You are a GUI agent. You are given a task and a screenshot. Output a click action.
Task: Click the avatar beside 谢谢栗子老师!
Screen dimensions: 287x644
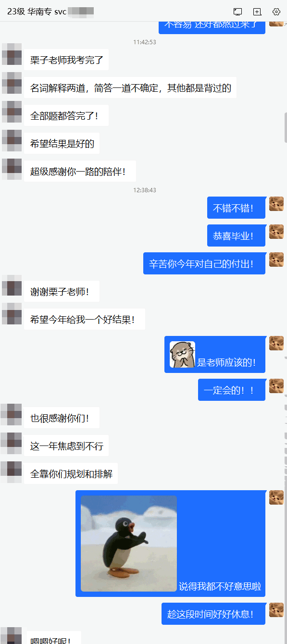[x=12, y=285]
